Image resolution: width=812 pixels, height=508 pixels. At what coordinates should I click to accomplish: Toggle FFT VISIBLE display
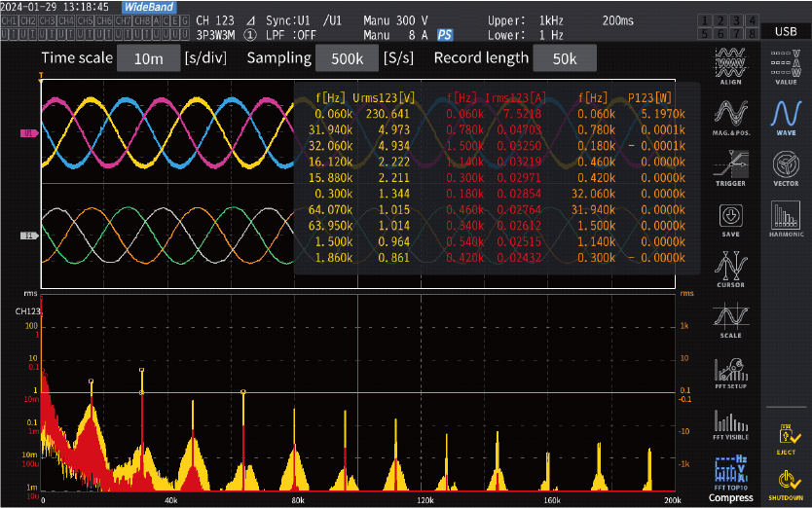(x=730, y=423)
